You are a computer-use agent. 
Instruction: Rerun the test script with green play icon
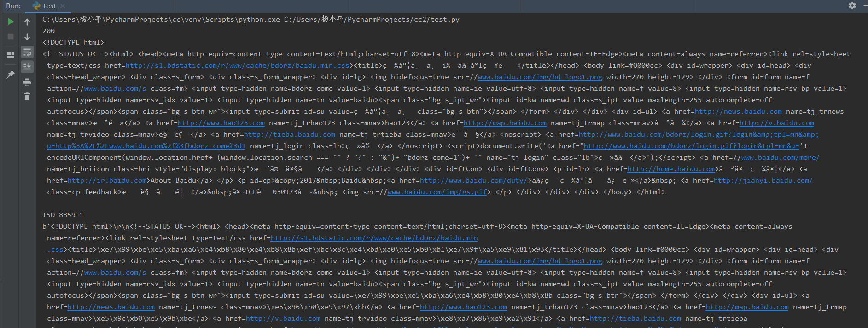tap(11, 22)
